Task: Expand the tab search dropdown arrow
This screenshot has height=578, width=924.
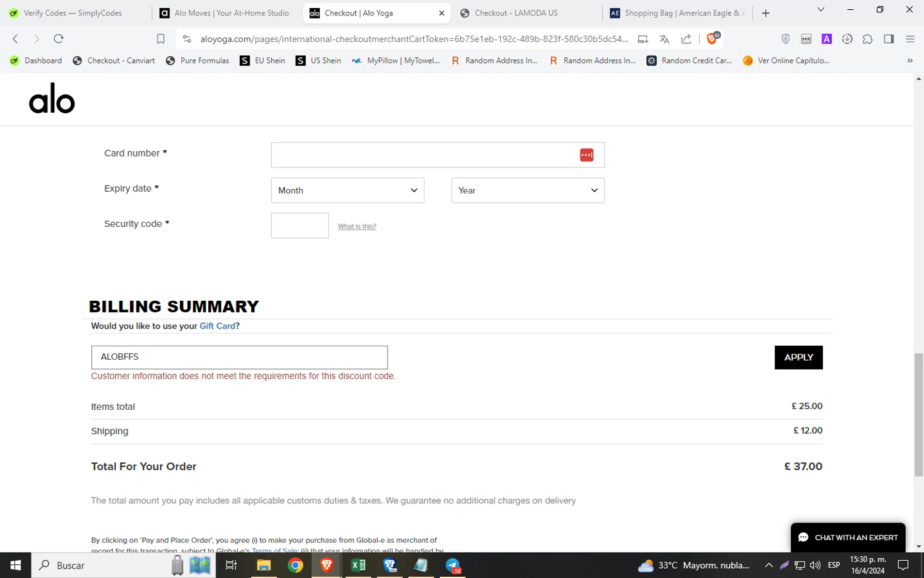Action: tap(821, 10)
